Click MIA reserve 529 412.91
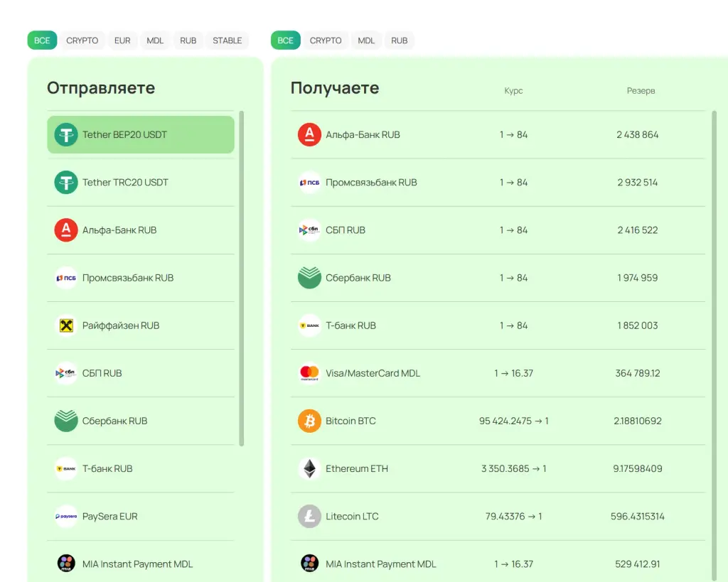 pos(638,564)
